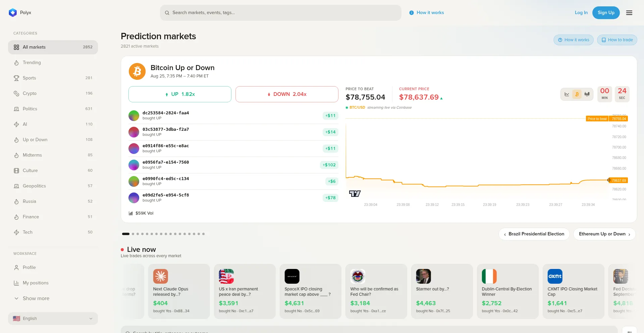Viewport: 644px width, 333px height.
Task: Click the avatar of trader 03c53877-3dba-f2a7
Action: pos(134,132)
